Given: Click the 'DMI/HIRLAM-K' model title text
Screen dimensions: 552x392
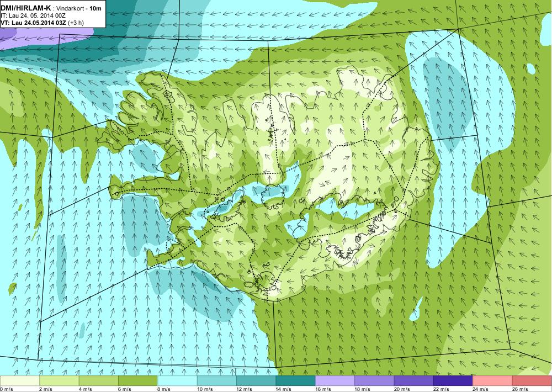Looking at the screenshot, I should [x=26, y=8].
